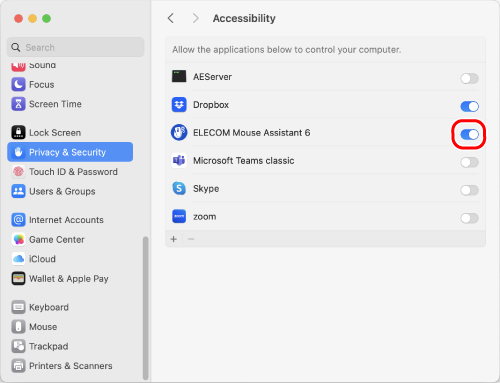
Task: Enable the Skype accessibility switch
Action: (x=469, y=190)
